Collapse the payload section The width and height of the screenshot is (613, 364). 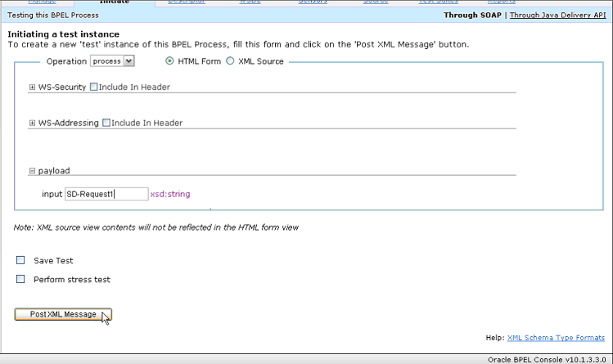point(32,171)
